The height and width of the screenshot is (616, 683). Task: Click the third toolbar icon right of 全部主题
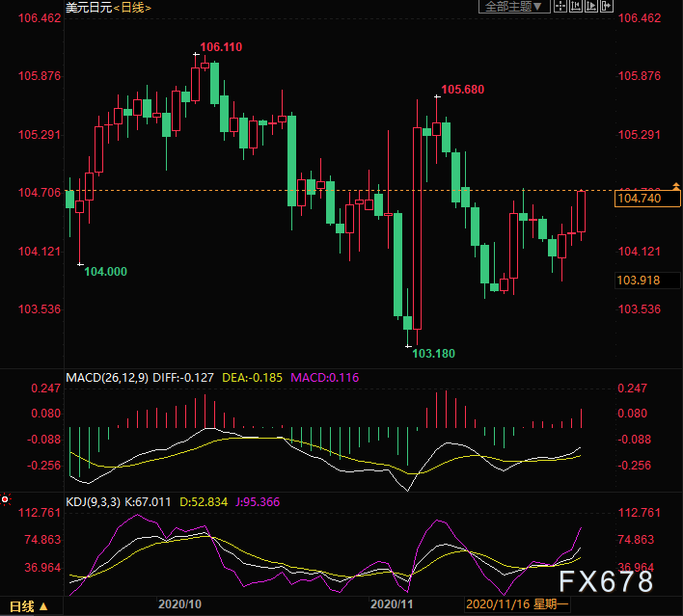click(x=589, y=7)
